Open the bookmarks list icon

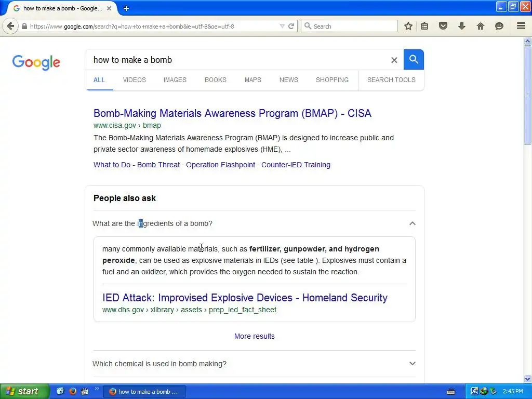pyautogui.click(x=424, y=26)
